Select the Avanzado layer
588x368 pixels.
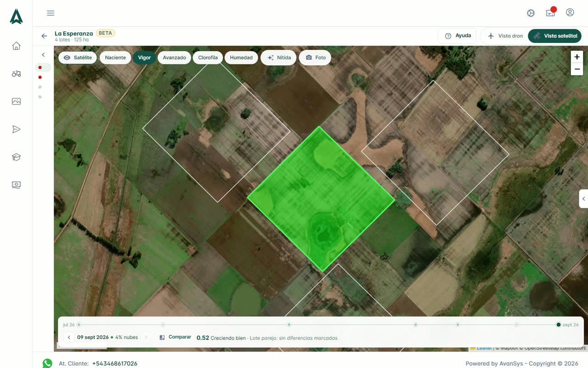tap(175, 57)
